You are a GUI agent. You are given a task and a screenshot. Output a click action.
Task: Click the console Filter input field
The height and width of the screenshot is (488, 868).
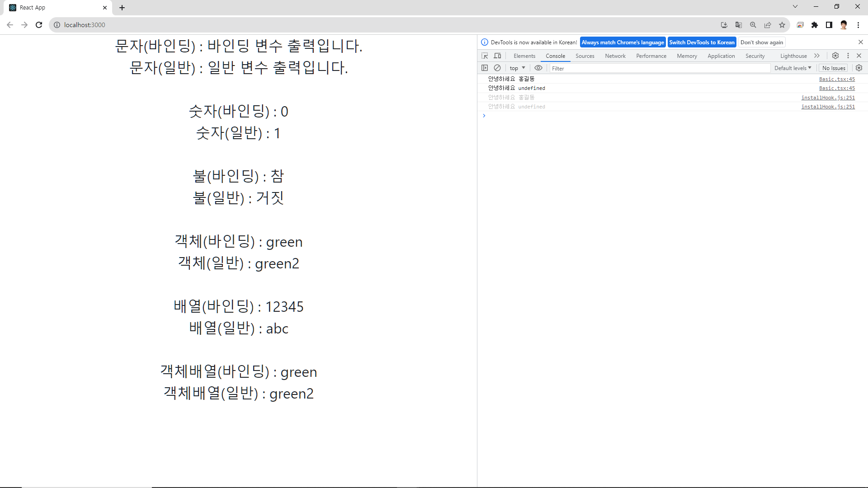pos(659,68)
